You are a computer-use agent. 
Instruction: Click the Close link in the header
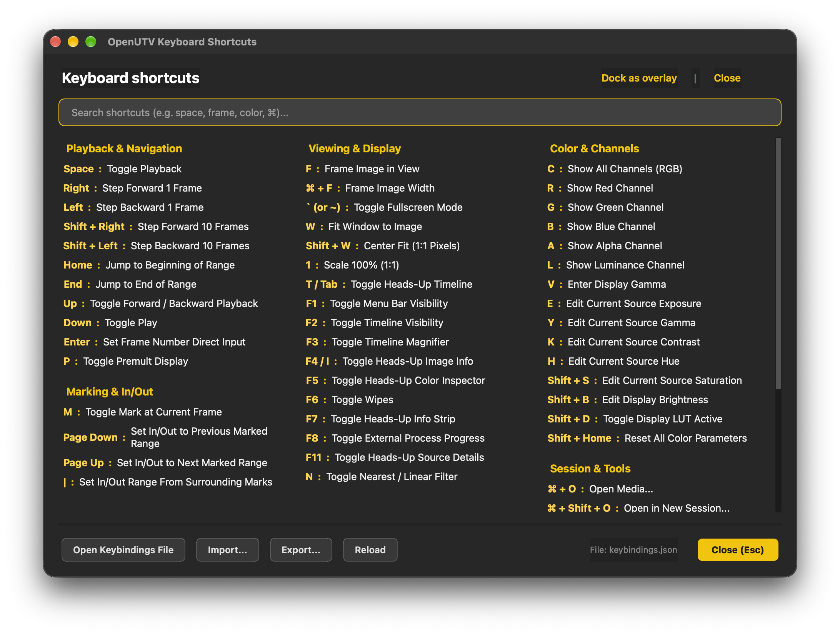point(727,78)
